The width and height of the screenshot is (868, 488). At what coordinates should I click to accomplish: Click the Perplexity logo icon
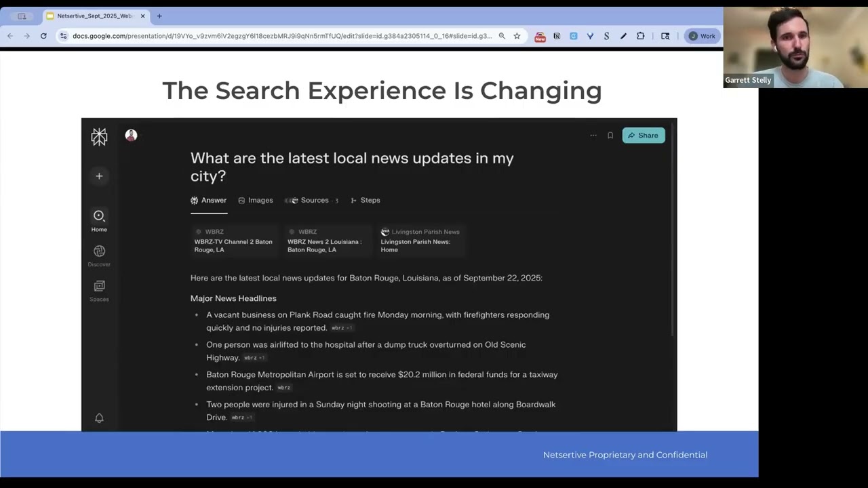(99, 136)
